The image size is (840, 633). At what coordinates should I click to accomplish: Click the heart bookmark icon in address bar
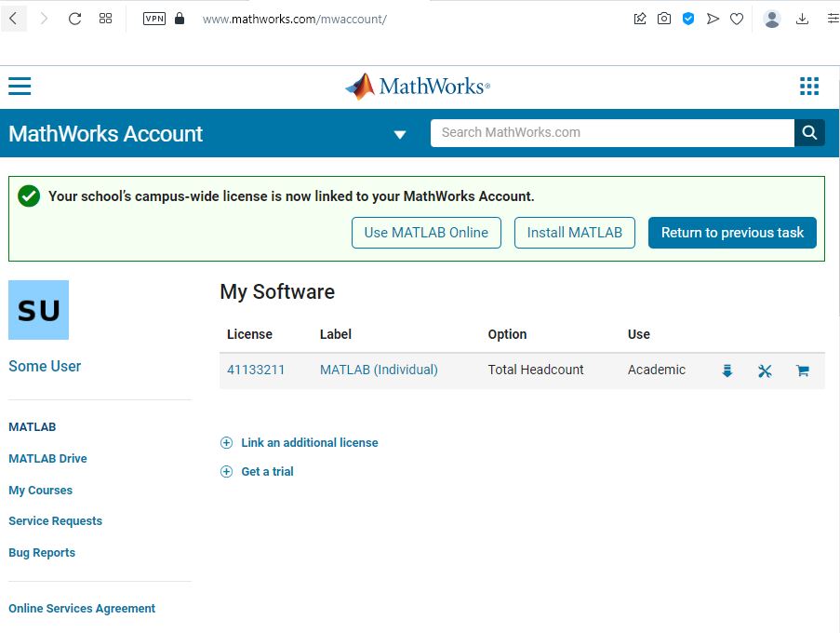click(737, 19)
